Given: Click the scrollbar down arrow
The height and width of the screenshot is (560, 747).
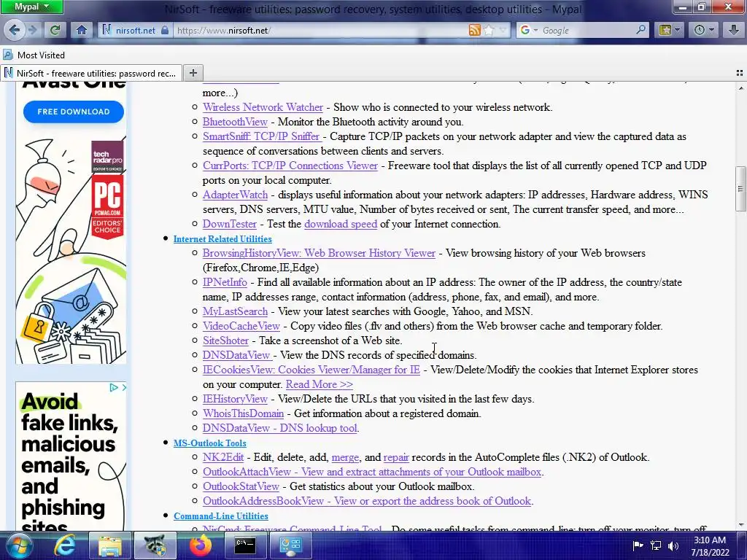Looking at the screenshot, I should coord(740,525).
